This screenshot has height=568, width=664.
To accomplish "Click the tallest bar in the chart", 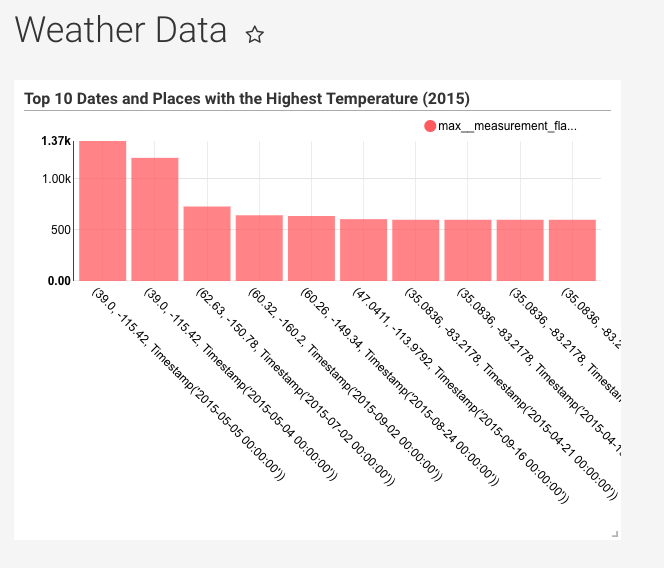I will coord(103,210).
